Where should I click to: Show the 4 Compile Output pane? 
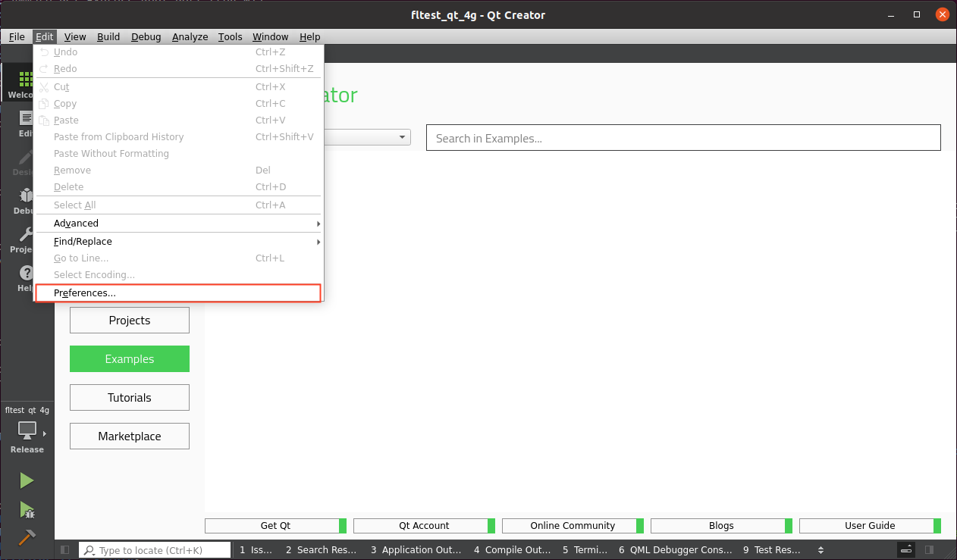click(x=512, y=550)
